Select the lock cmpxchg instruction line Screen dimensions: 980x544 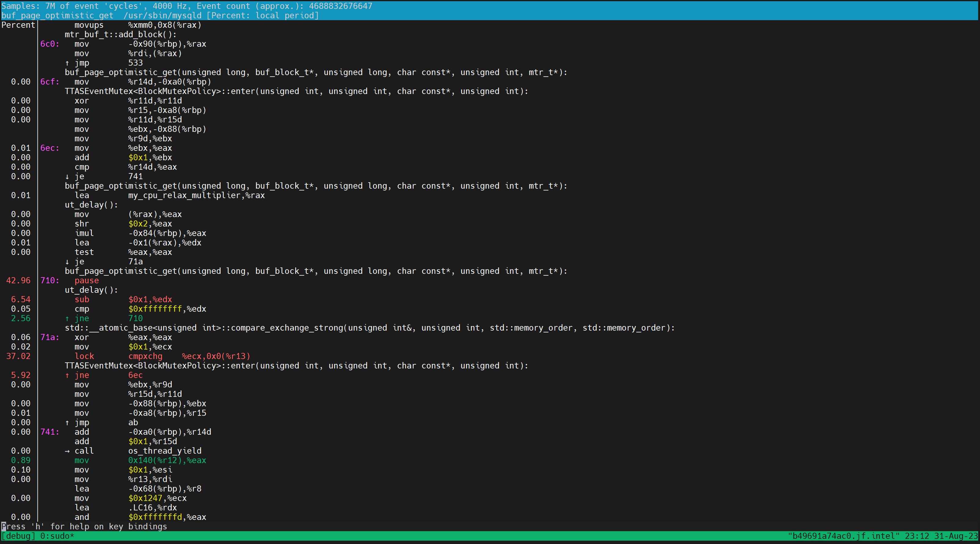pos(145,357)
